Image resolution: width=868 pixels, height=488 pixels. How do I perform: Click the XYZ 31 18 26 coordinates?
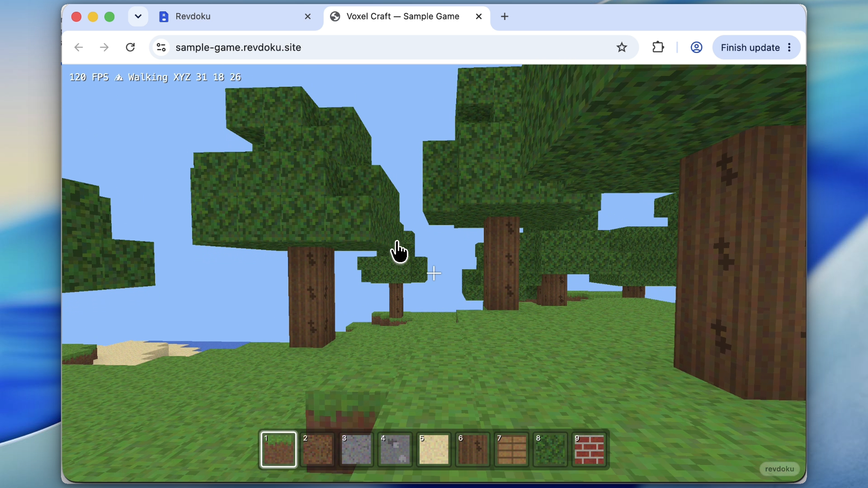coord(208,77)
